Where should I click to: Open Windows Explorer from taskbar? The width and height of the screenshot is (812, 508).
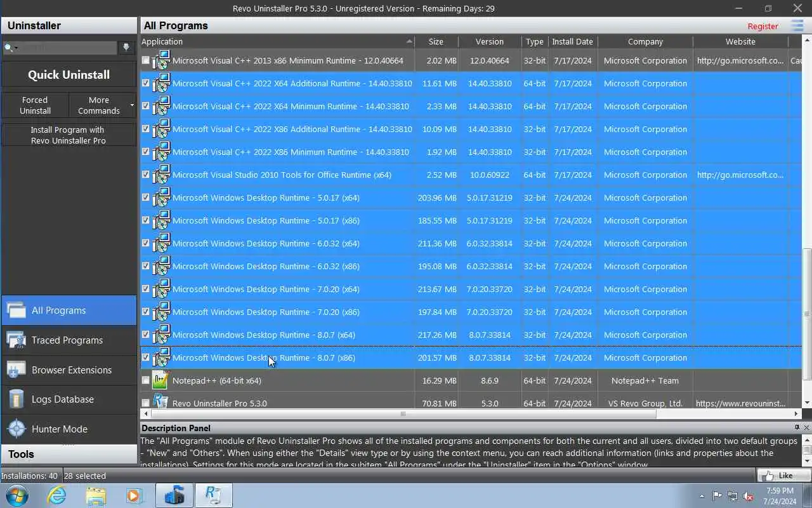(x=96, y=495)
